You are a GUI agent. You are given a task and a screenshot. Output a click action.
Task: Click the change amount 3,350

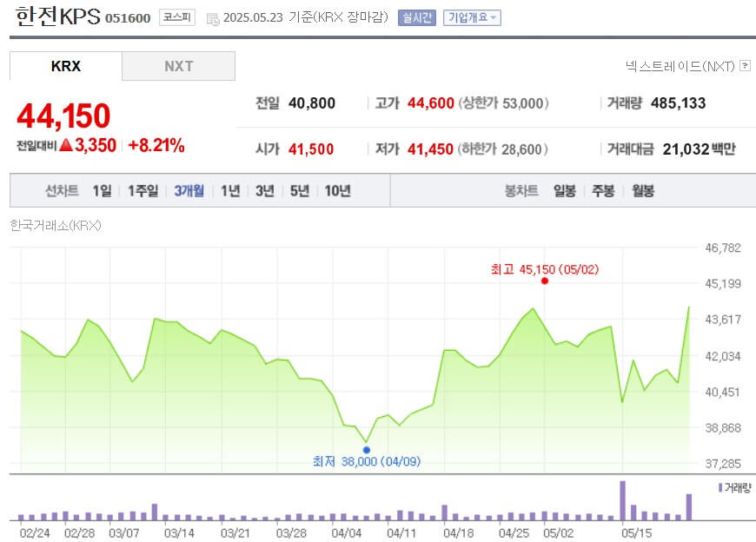point(96,145)
